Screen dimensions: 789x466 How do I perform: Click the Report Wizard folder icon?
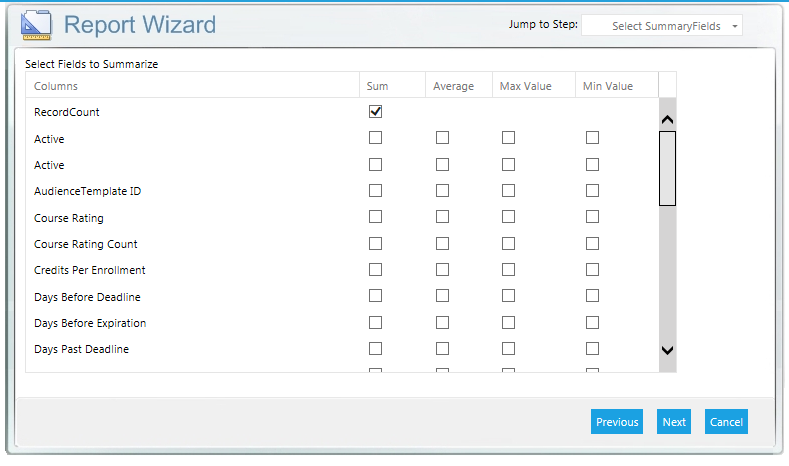click(x=36, y=25)
